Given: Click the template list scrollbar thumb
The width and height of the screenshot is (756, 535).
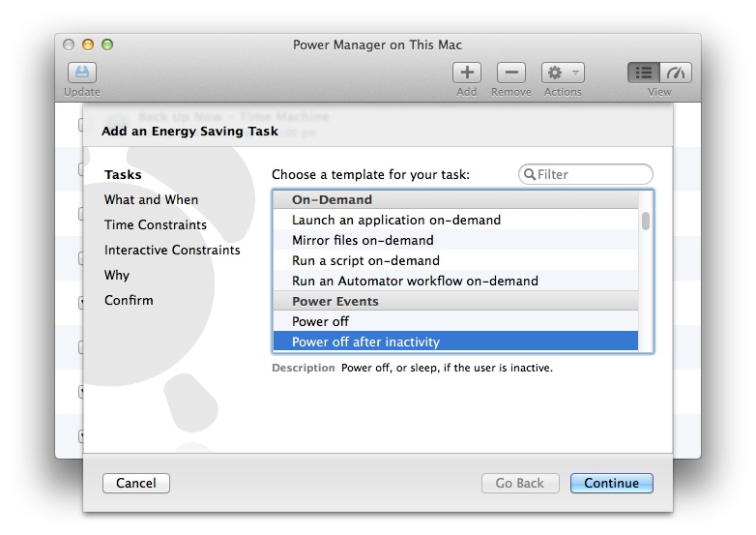Looking at the screenshot, I should point(646,222).
